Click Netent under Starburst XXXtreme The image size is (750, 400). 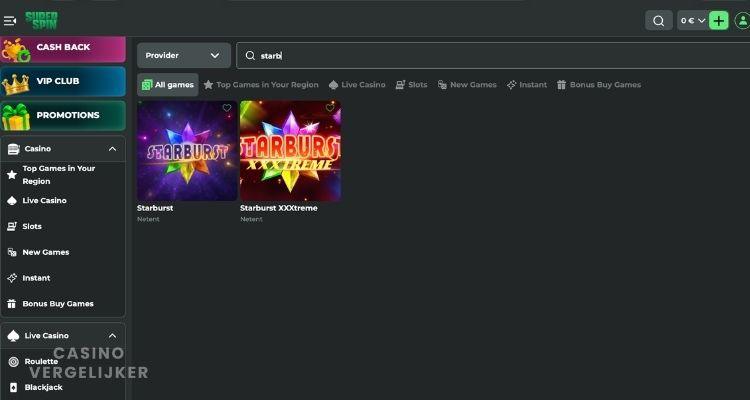(x=251, y=219)
